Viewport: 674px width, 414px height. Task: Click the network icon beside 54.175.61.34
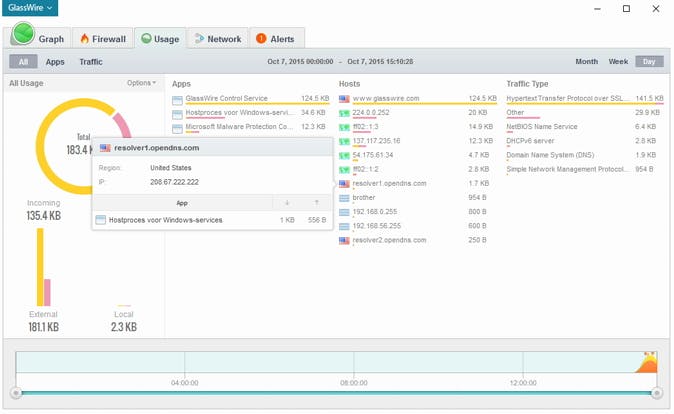[344, 156]
